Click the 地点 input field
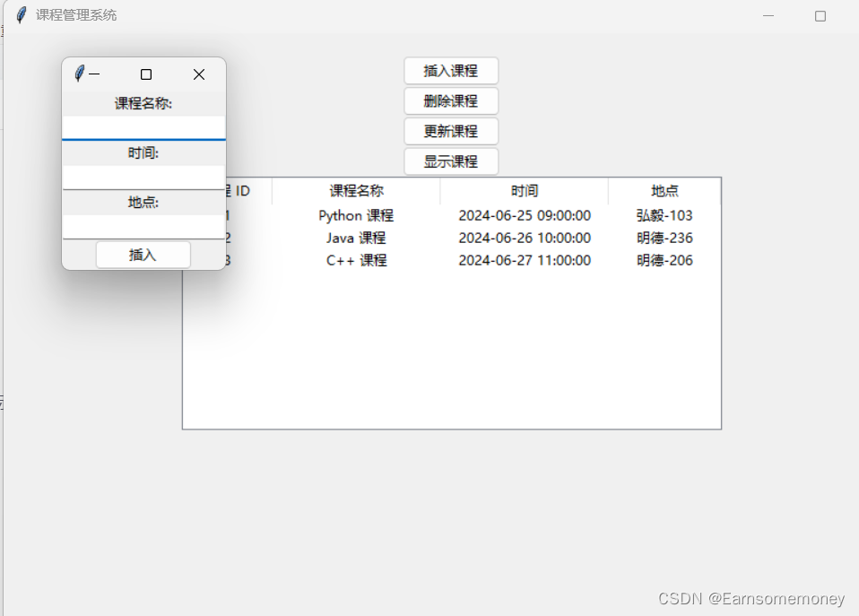Image resolution: width=859 pixels, height=616 pixels. pyautogui.click(x=143, y=226)
